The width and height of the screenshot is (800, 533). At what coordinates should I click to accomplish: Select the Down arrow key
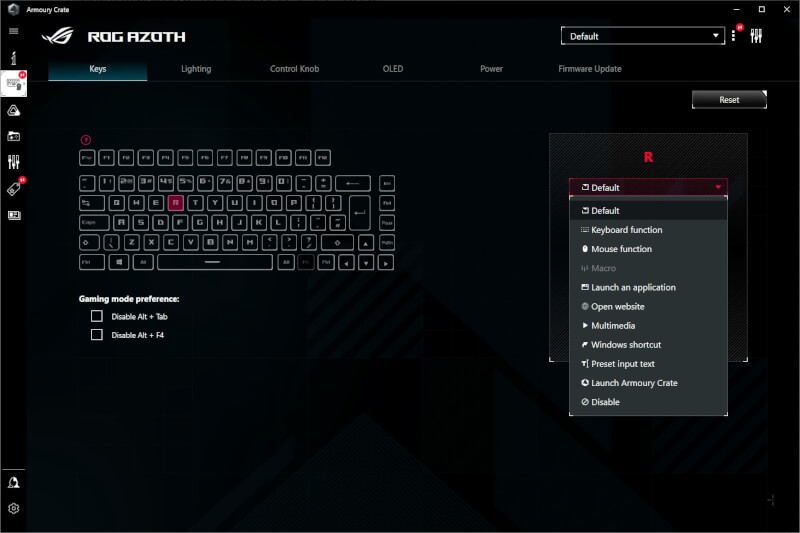click(x=366, y=263)
